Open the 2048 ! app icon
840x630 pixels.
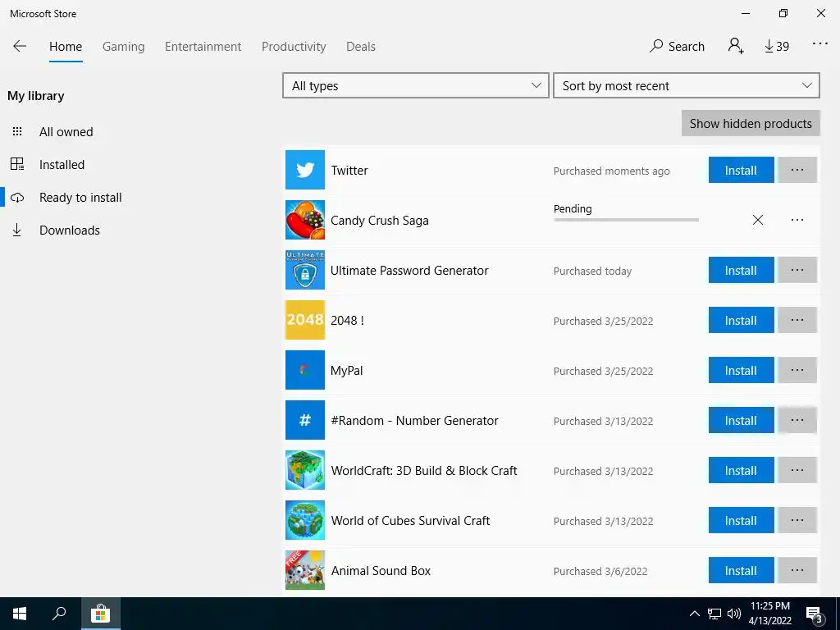[305, 320]
